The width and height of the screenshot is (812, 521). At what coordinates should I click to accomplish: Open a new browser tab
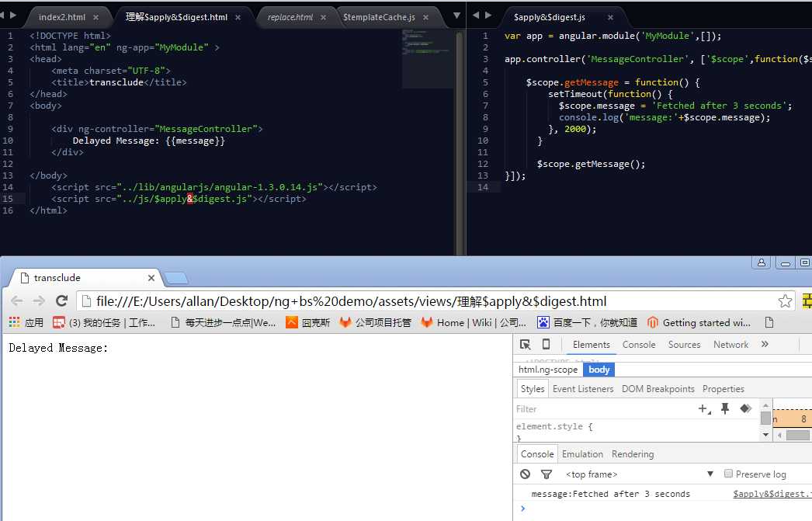click(176, 278)
